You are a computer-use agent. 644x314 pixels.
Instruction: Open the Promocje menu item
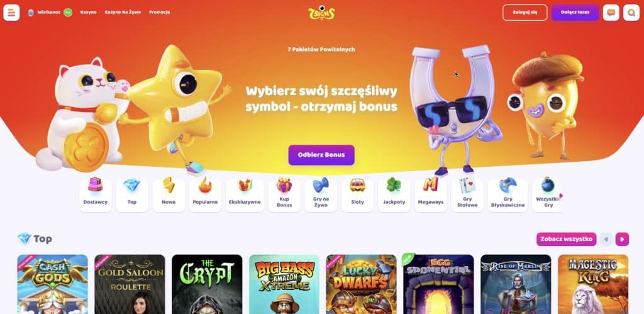[x=159, y=13]
